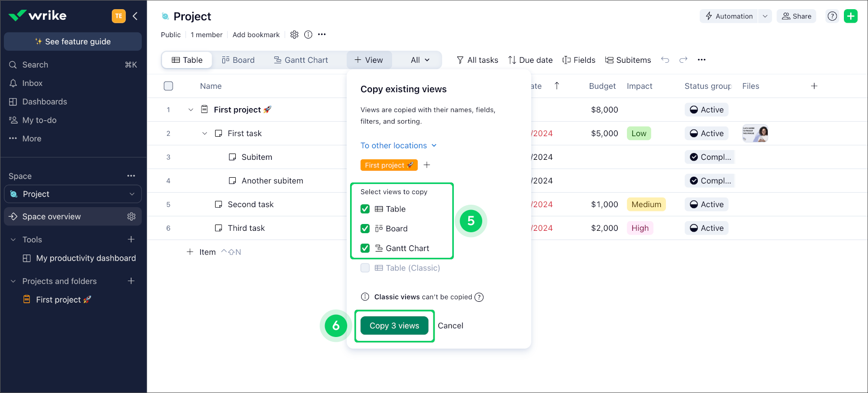This screenshot has width=868, height=393.
Task: Add a new column with plus icon
Action: [x=814, y=86]
